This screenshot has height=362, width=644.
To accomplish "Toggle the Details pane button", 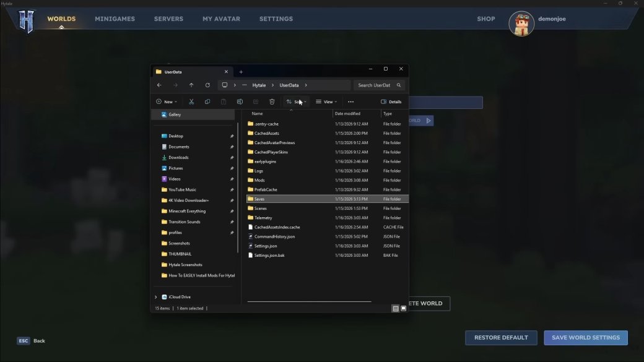I will (391, 101).
